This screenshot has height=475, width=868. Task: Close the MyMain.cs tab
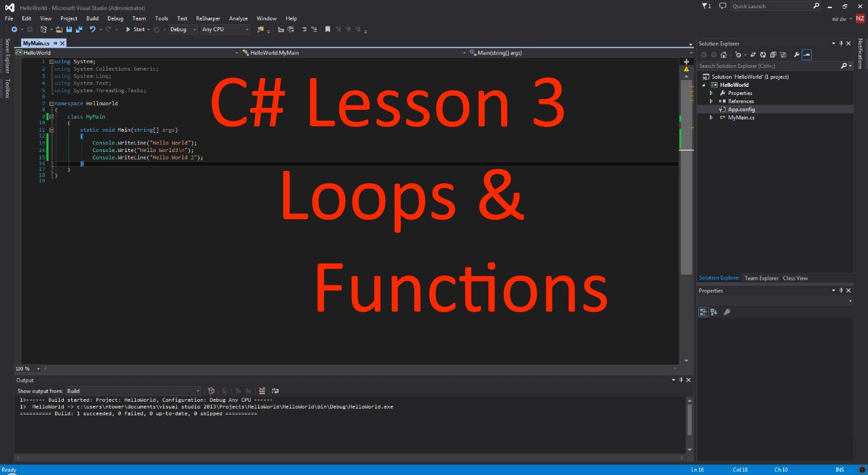coord(64,43)
